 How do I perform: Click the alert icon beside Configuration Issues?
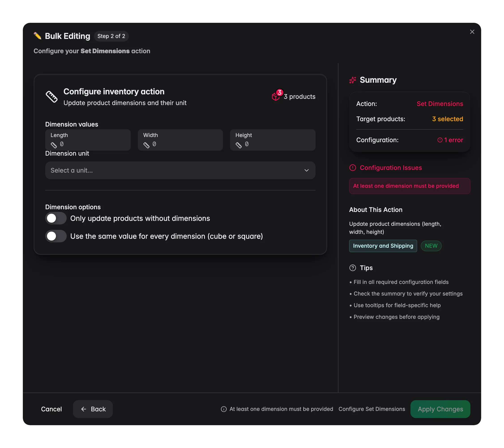click(x=353, y=168)
